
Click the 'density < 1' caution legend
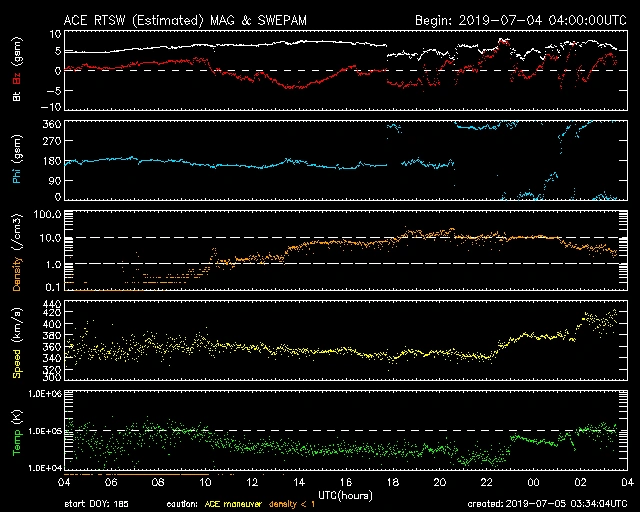pos(291,504)
